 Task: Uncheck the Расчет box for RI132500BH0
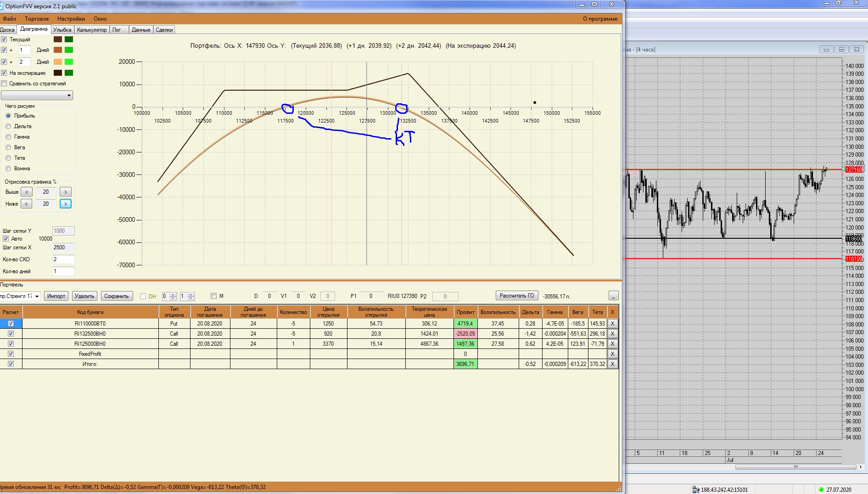(x=11, y=334)
